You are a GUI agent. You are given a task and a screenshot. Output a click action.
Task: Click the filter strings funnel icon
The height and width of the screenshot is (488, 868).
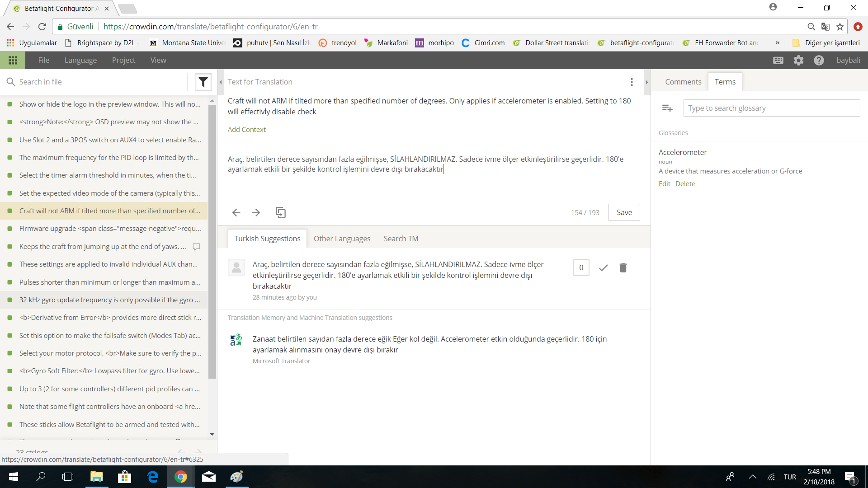(x=203, y=82)
